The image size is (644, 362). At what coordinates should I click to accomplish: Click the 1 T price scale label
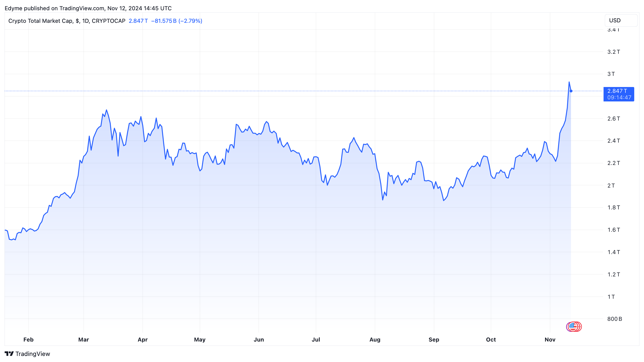coord(611,297)
